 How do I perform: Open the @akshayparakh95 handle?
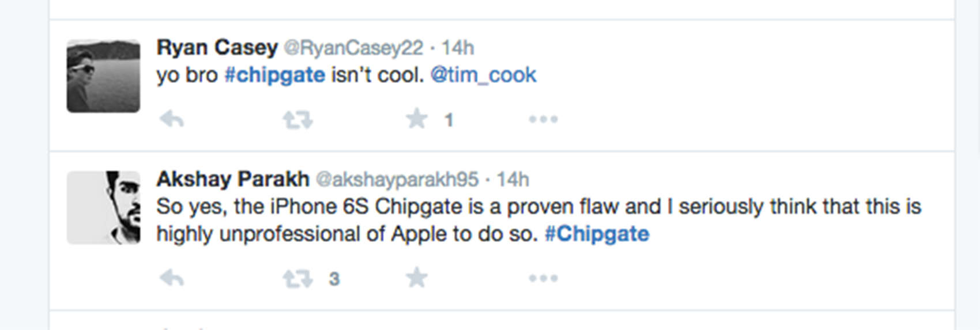coord(397,180)
